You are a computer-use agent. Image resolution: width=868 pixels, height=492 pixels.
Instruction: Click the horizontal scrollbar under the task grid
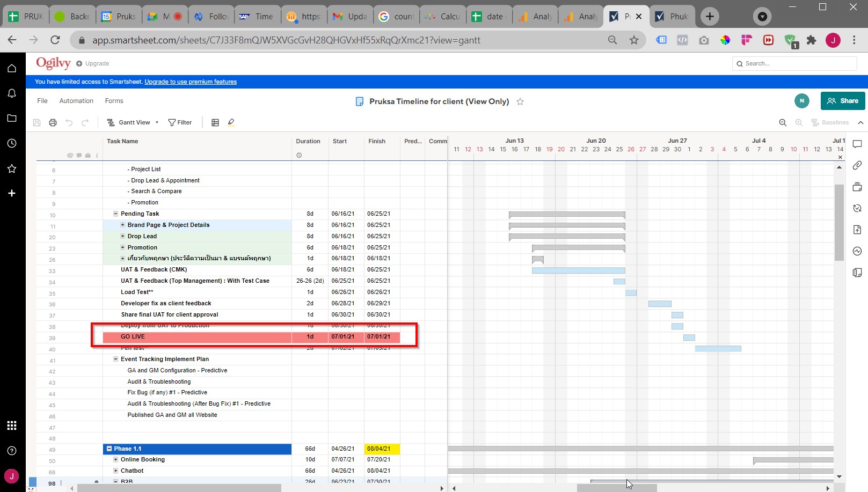pos(179,488)
